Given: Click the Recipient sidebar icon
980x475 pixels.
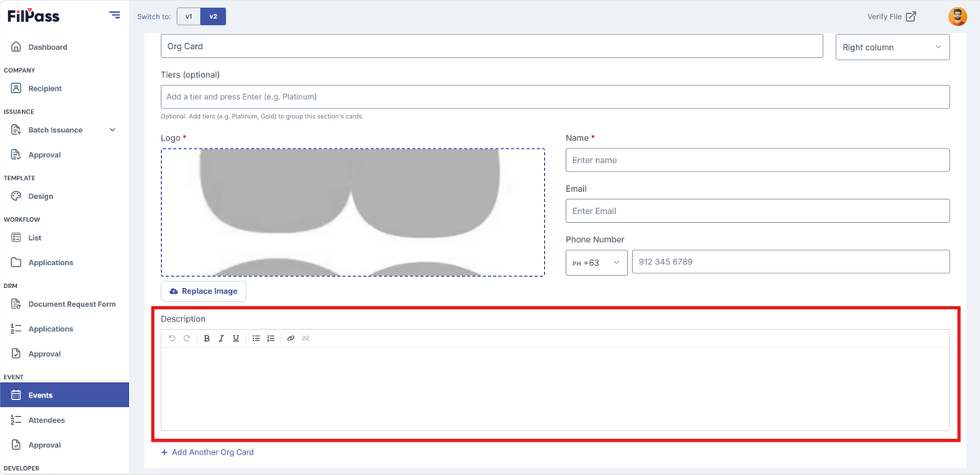Looking at the screenshot, I should pos(16,88).
